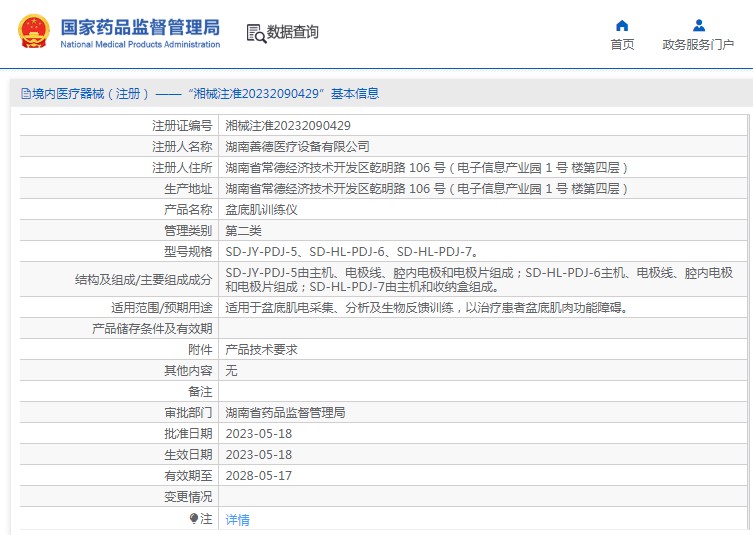The width and height of the screenshot is (753, 535).
Task: Click the 生产地址 address value
Action: (426, 189)
